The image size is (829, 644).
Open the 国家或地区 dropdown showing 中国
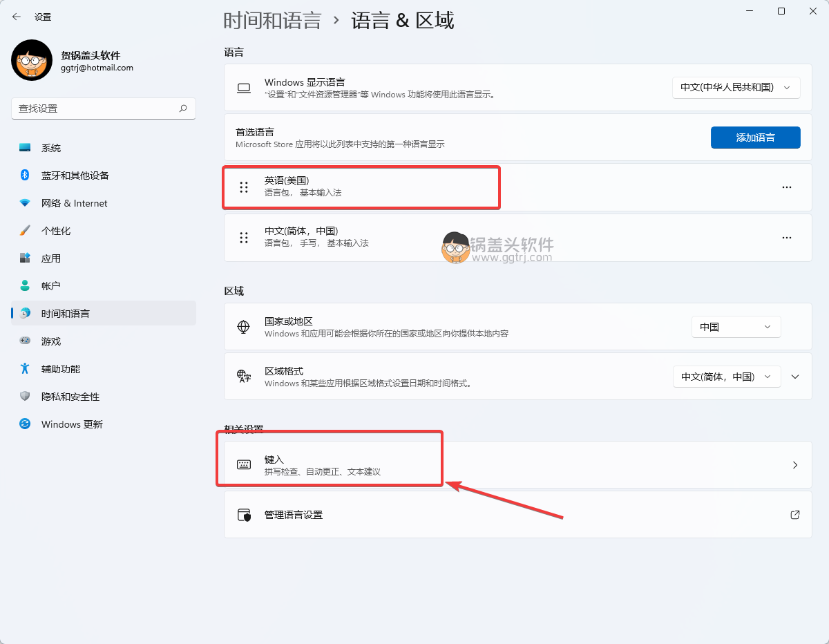pos(736,327)
